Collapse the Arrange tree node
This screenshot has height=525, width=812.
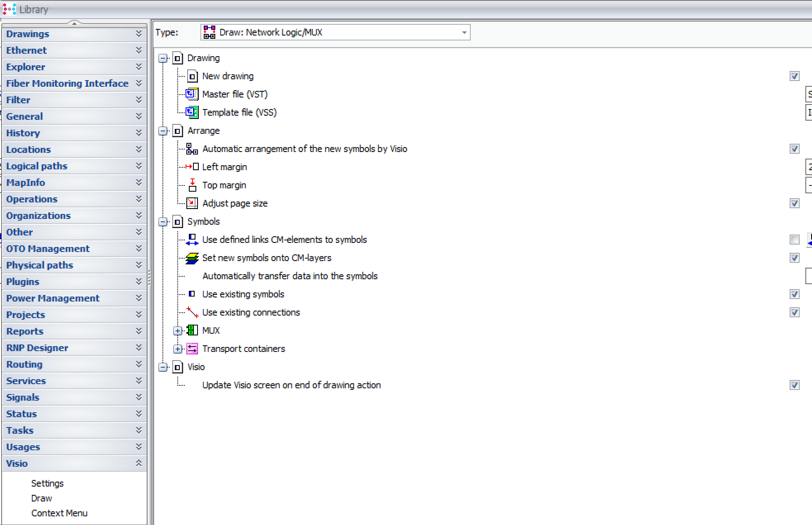click(163, 131)
